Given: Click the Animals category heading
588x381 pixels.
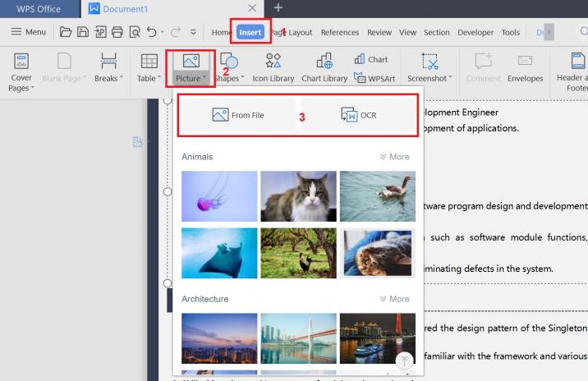Looking at the screenshot, I should click(197, 157).
